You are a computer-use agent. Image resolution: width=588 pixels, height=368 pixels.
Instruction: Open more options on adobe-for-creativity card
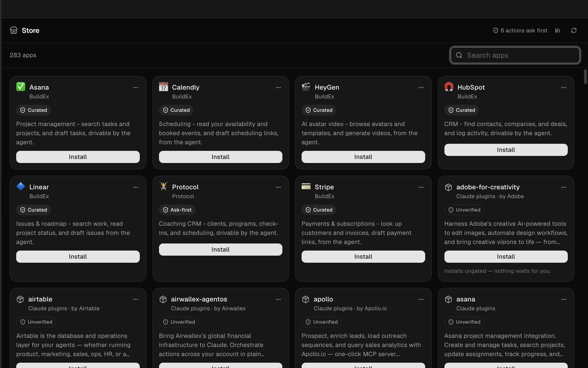pyautogui.click(x=564, y=187)
